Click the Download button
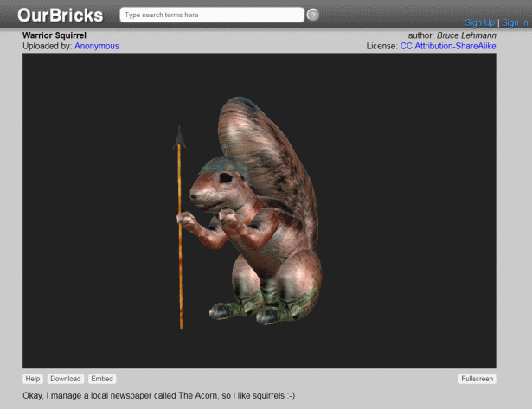Screen dimensions: 532x409 pos(66,379)
